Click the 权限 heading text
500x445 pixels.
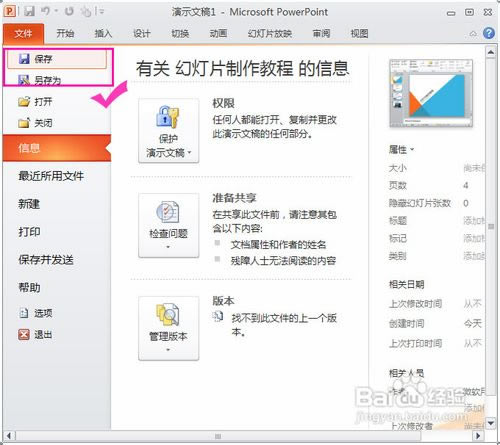tap(224, 103)
